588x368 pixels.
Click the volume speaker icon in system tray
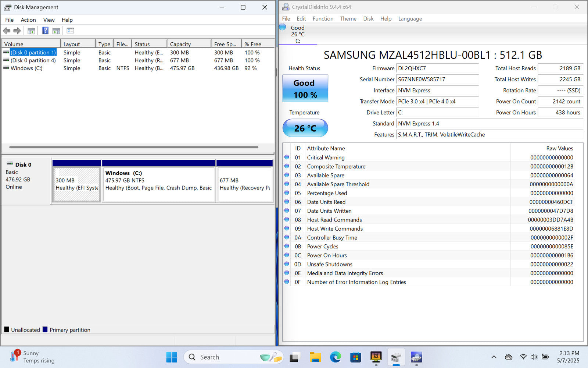click(534, 357)
